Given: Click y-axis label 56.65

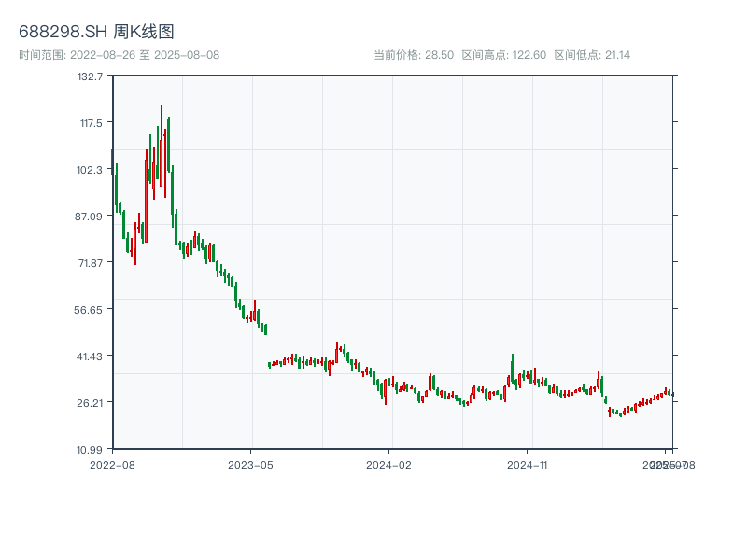Looking at the screenshot, I should coord(88,310).
